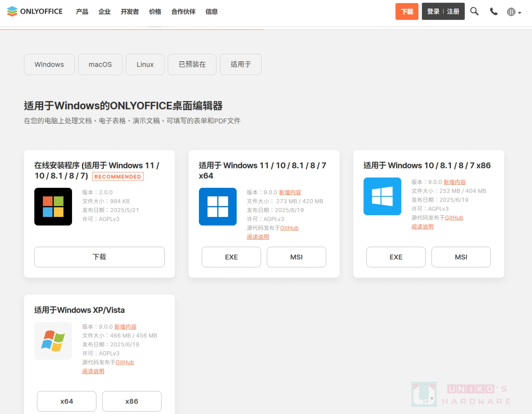Click the Windows 10 x86 logo icon

(382, 196)
